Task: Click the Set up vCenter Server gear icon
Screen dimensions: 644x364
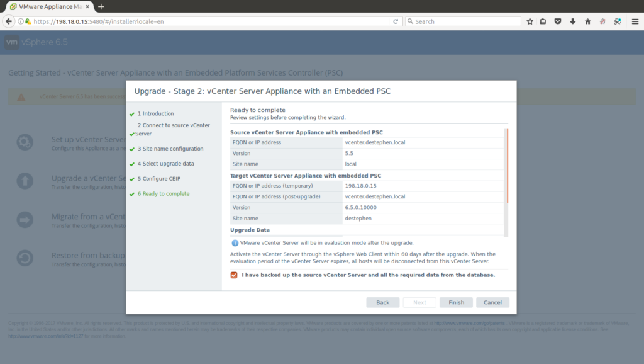Action: click(x=25, y=142)
